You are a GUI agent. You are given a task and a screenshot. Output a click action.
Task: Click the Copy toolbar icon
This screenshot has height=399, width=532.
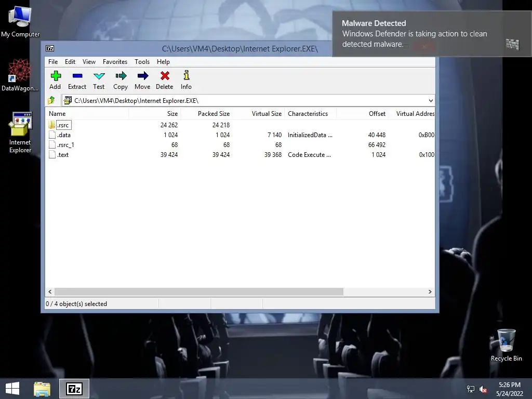point(121,76)
